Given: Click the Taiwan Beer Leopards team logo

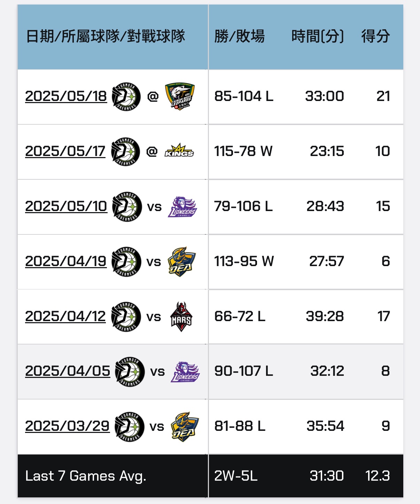Looking at the screenshot, I should [180, 96].
